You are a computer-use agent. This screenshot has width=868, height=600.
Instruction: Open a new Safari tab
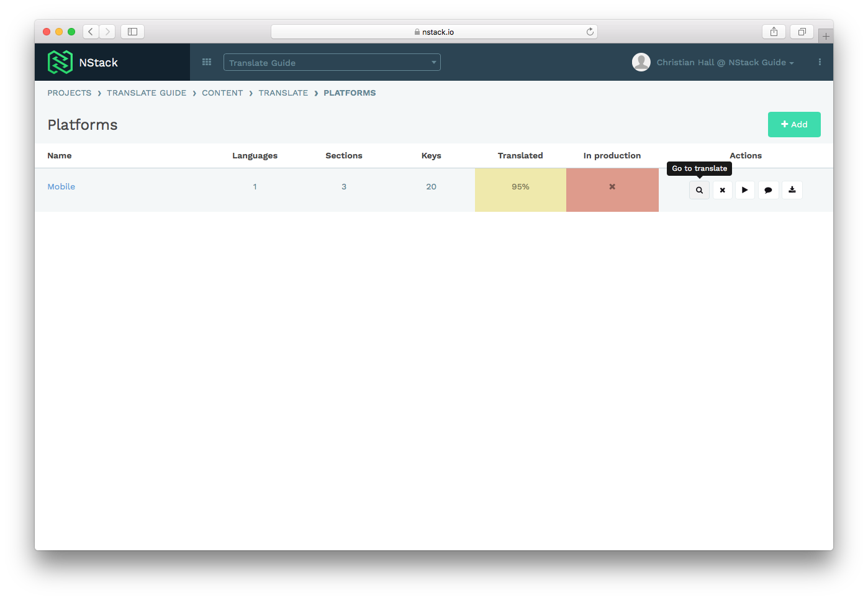[826, 36]
